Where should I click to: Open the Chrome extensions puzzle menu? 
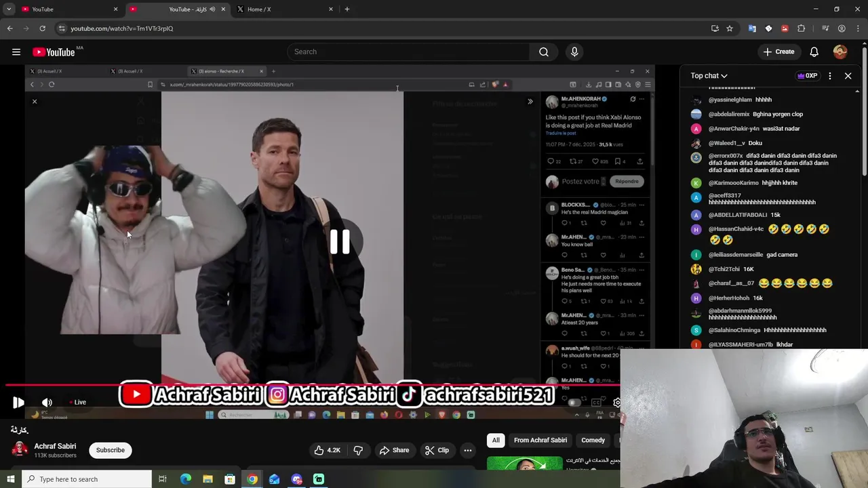pos(801,28)
